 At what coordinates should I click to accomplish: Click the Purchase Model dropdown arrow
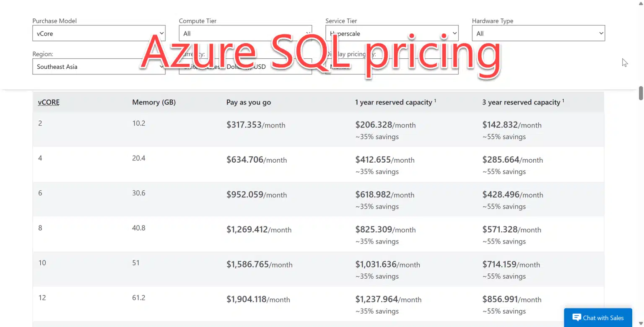click(162, 33)
